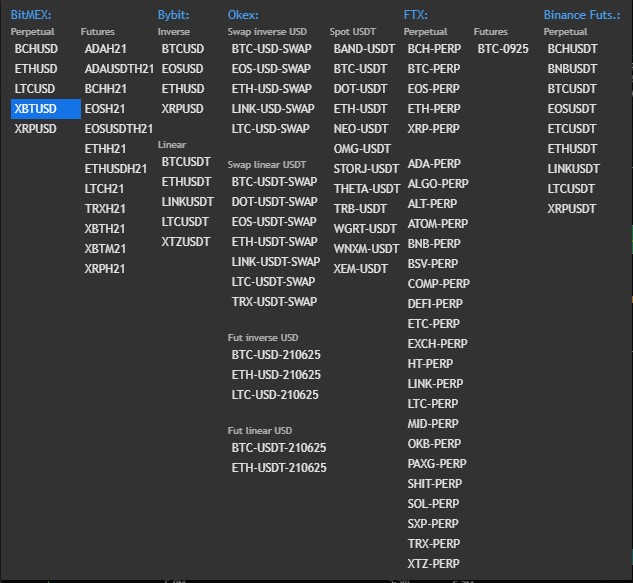Select EOSUSD under Bybit Inverse

coord(182,69)
